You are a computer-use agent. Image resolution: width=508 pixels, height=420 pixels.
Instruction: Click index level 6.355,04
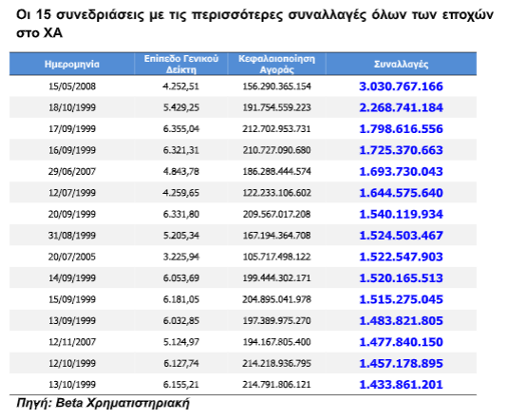coord(181,129)
